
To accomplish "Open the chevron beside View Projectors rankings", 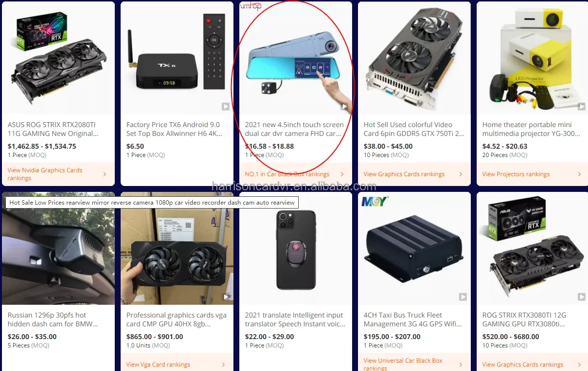I will click(x=579, y=174).
